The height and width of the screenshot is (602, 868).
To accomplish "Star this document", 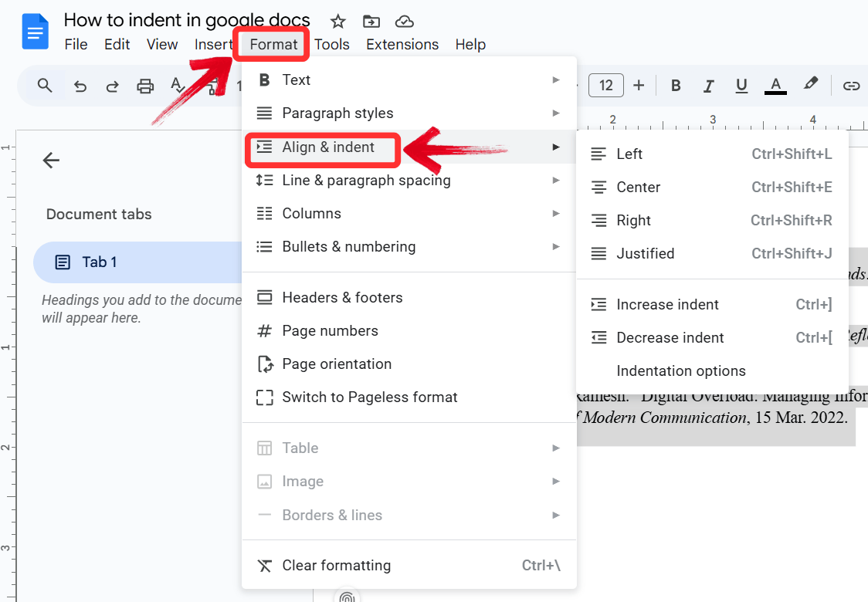I will point(337,21).
